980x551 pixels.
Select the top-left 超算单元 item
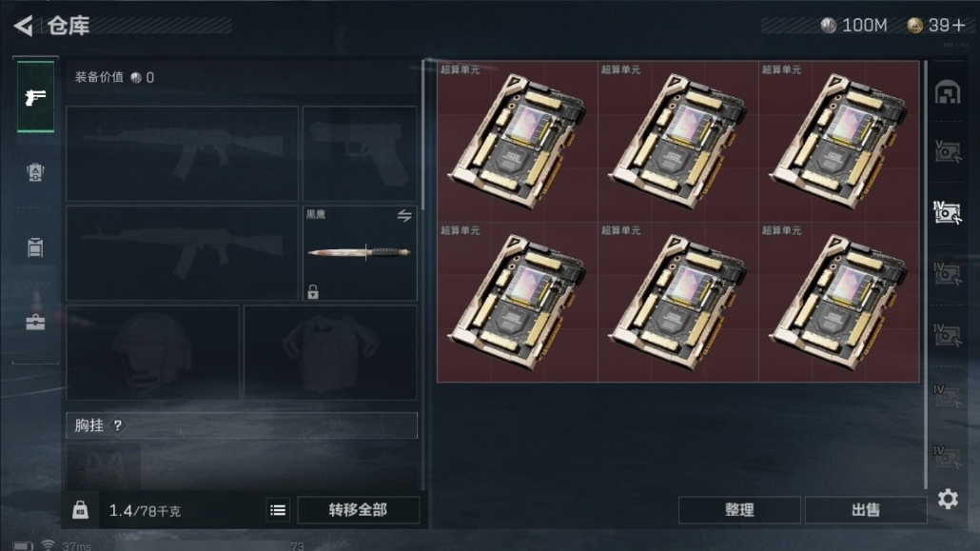(517, 141)
